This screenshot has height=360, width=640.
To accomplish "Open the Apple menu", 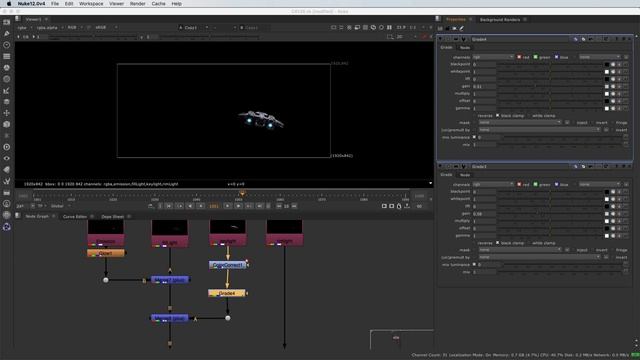I will click(x=9, y=4).
